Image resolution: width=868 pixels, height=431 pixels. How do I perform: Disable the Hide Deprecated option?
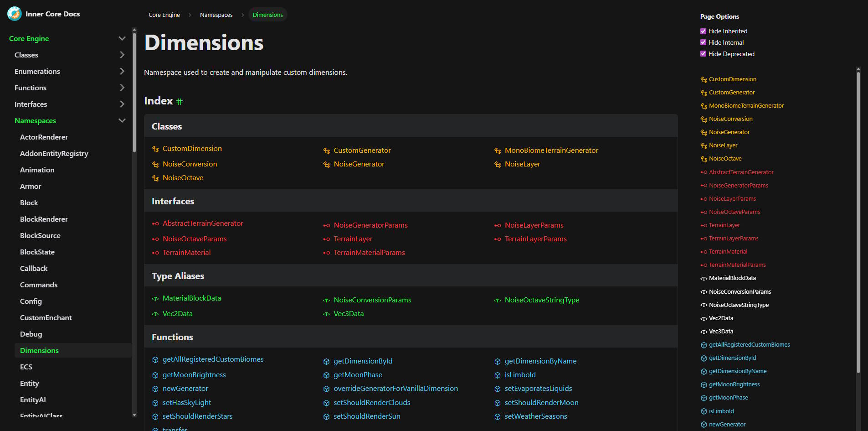tap(703, 54)
